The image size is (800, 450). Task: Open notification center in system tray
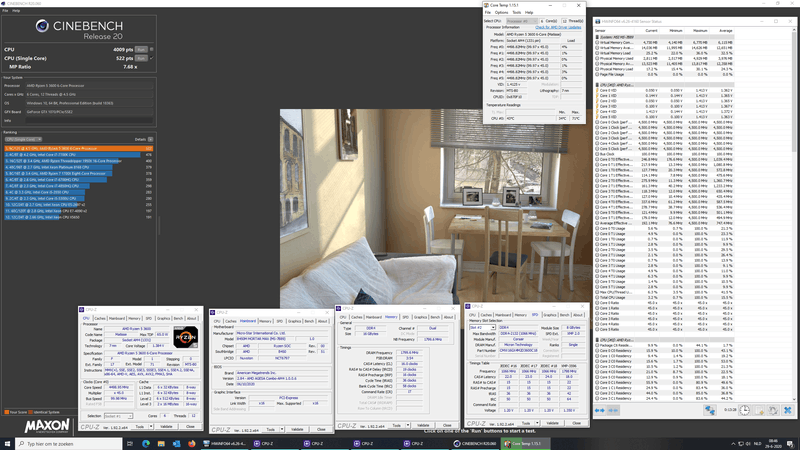point(790,444)
